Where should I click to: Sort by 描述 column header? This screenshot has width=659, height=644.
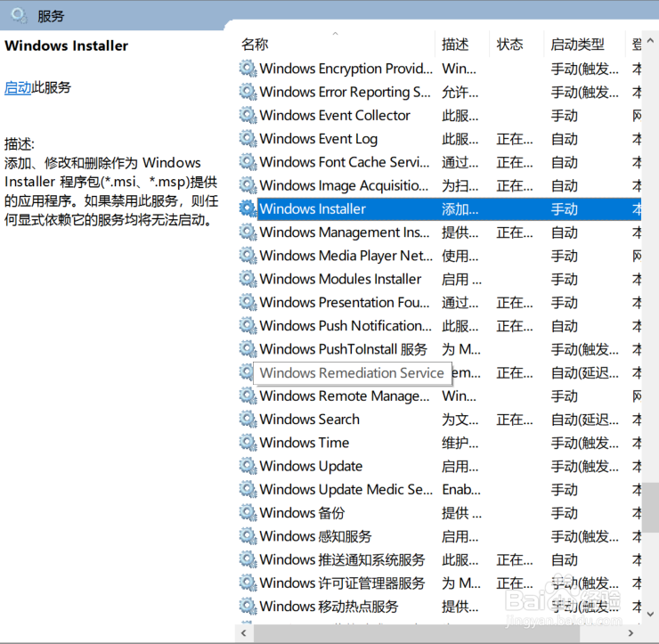pyautogui.click(x=455, y=45)
